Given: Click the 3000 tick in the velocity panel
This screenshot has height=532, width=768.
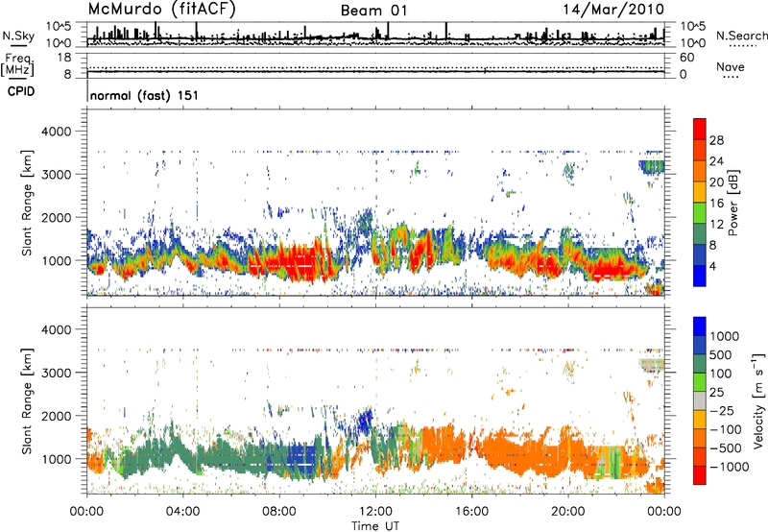Looking at the screenshot, I should (x=57, y=373).
